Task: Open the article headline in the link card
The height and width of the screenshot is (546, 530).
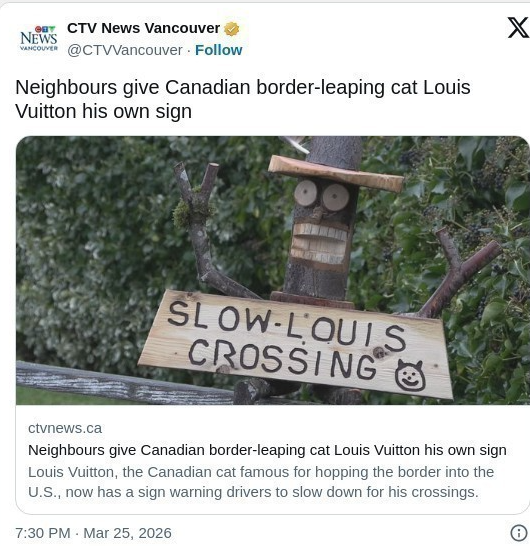Action: [267, 450]
